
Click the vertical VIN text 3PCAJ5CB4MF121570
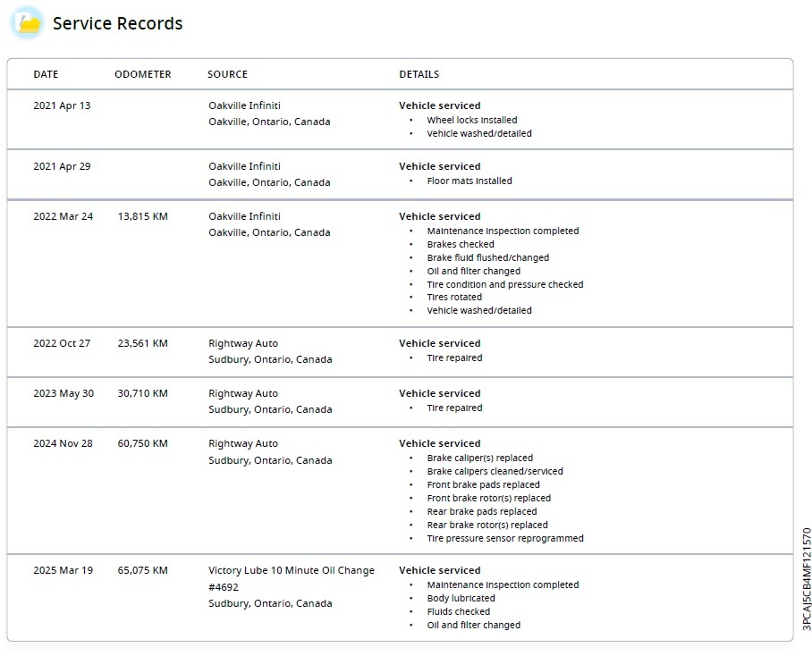(x=807, y=579)
